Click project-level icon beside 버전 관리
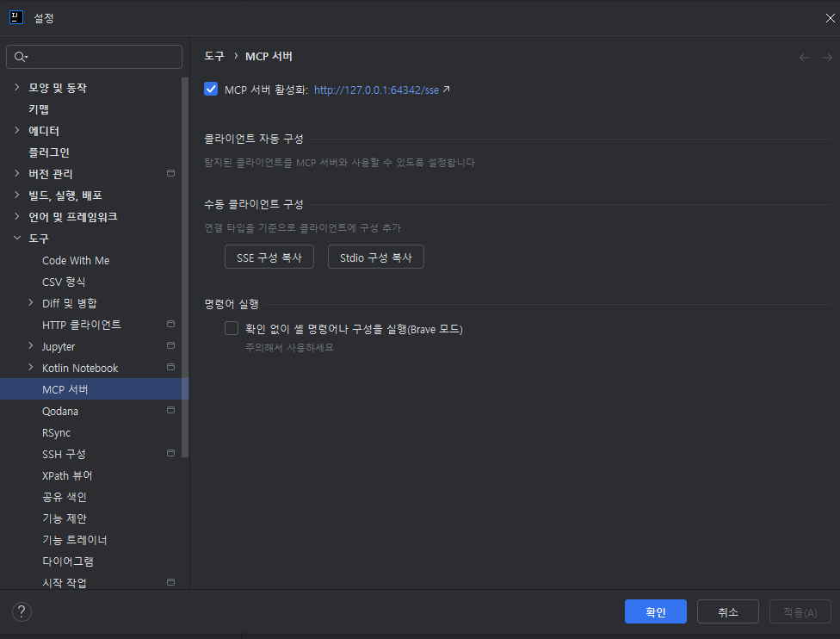Screen dimensions: 840x639 tap(171, 173)
